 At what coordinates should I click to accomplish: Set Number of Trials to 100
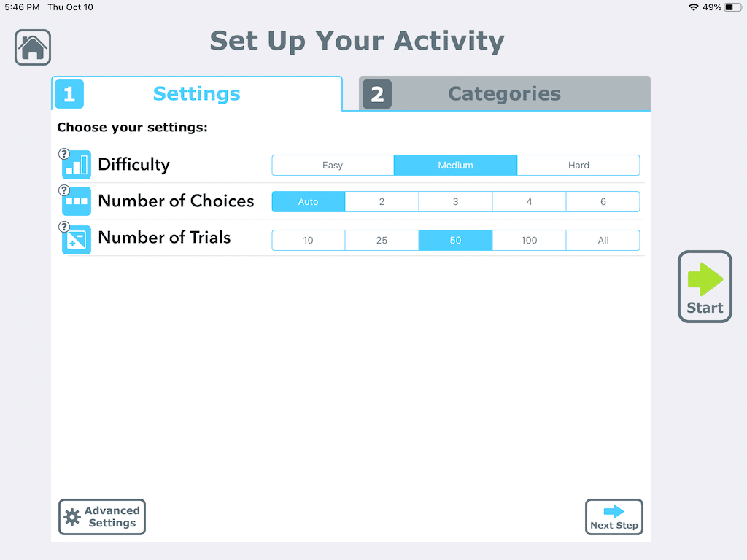click(x=529, y=239)
